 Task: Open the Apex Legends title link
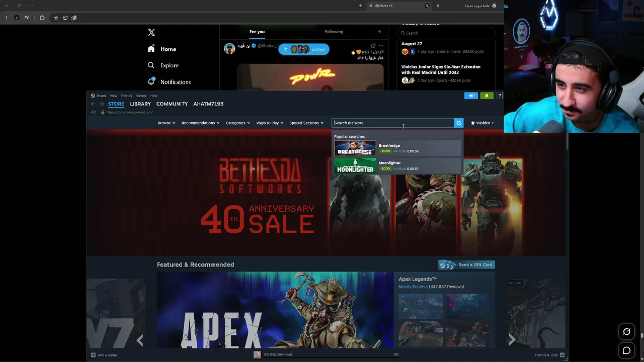tap(418, 279)
